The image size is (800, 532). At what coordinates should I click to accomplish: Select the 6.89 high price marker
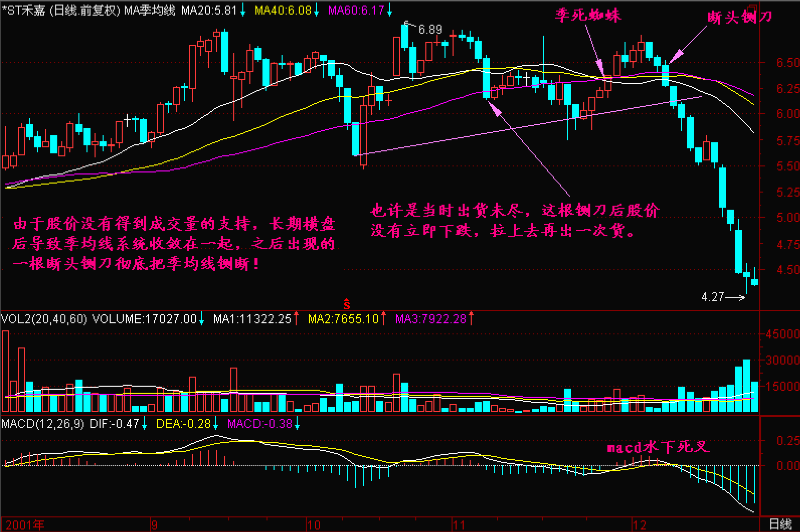(x=430, y=30)
